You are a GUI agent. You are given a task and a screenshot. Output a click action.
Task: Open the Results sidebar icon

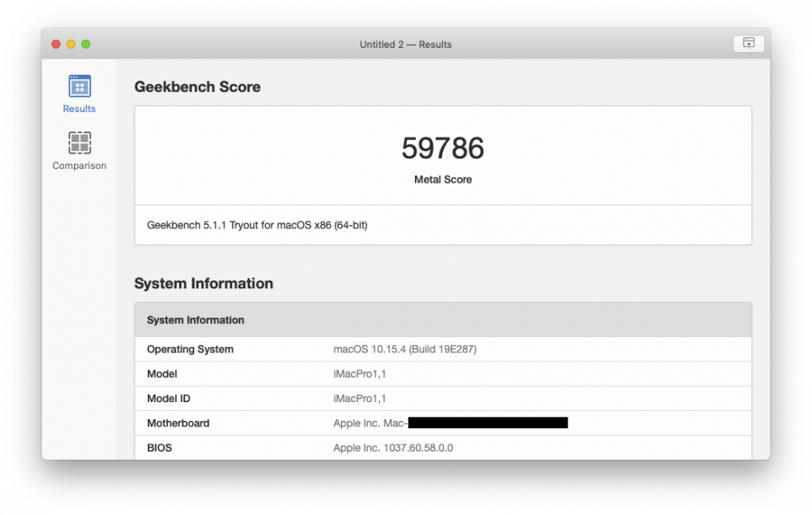(80, 86)
